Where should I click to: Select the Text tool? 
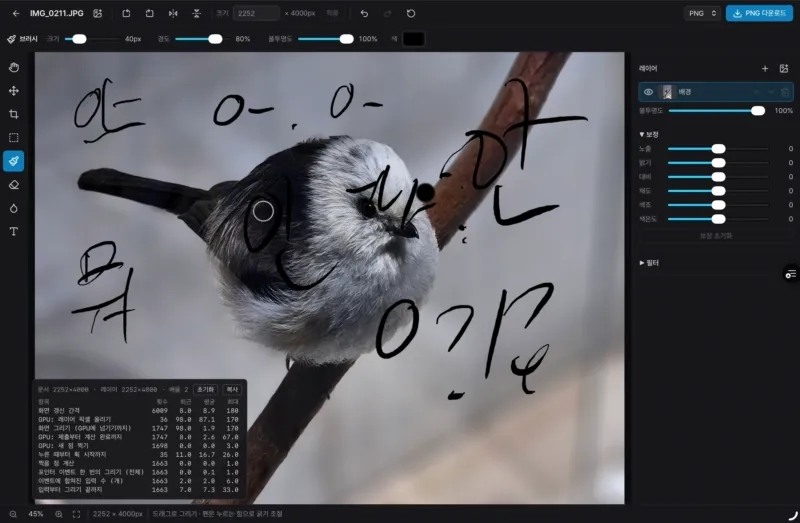pos(14,232)
